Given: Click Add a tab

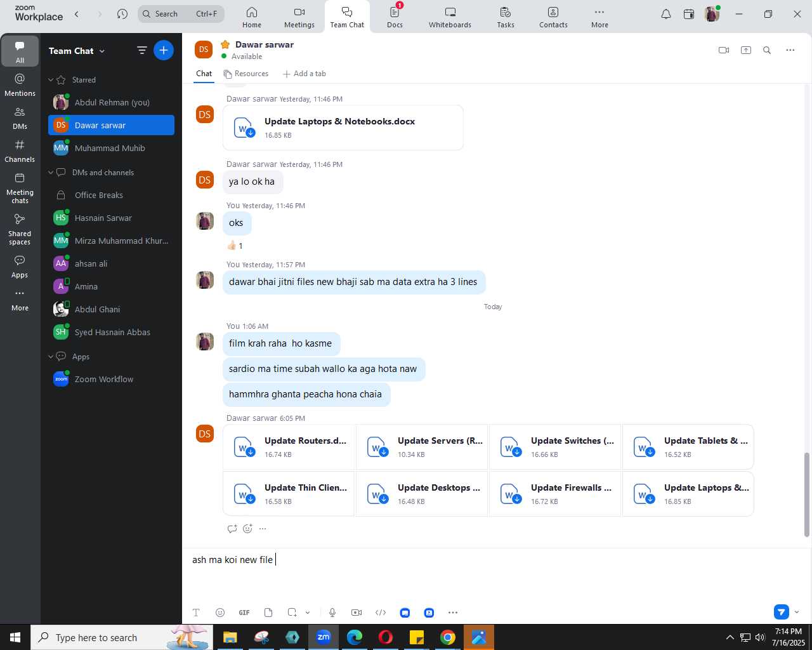Looking at the screenshot, I should click(304, 74).
